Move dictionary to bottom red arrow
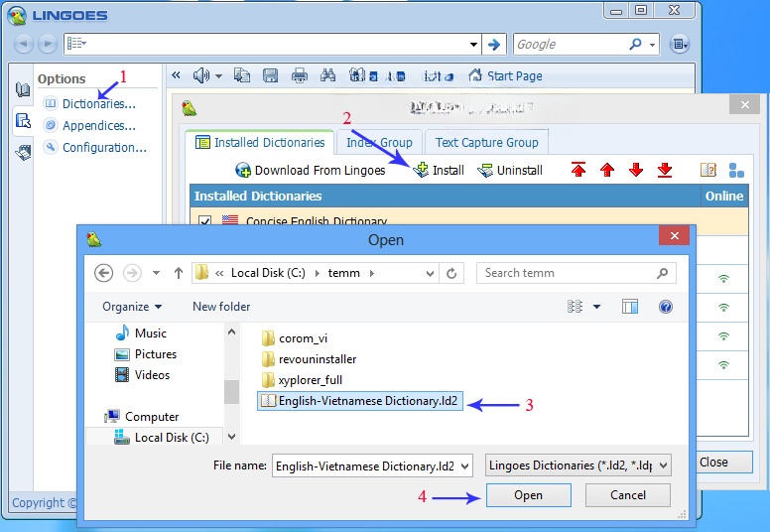 tap(665, 170)
